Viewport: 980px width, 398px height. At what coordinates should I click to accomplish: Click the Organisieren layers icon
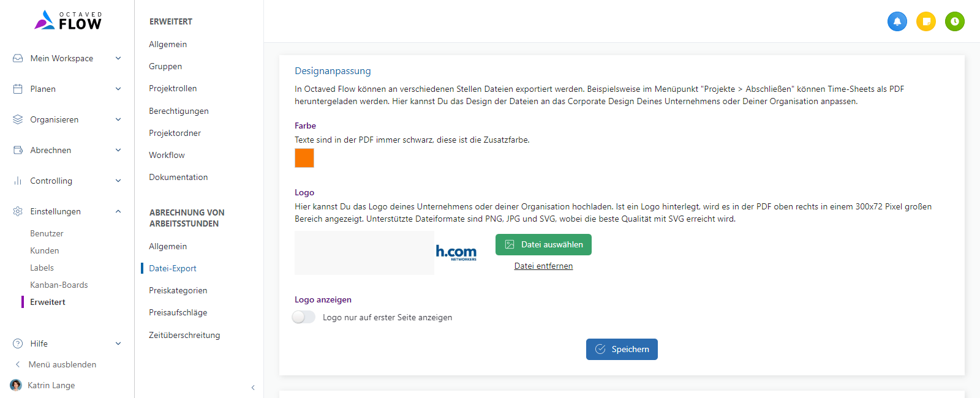click(18, 119)
